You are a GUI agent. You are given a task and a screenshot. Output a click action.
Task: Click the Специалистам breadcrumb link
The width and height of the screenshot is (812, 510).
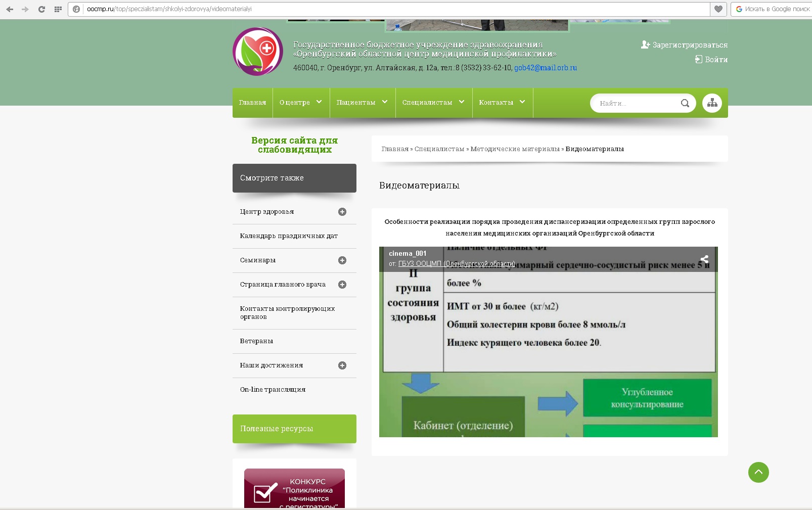point(439,149)
